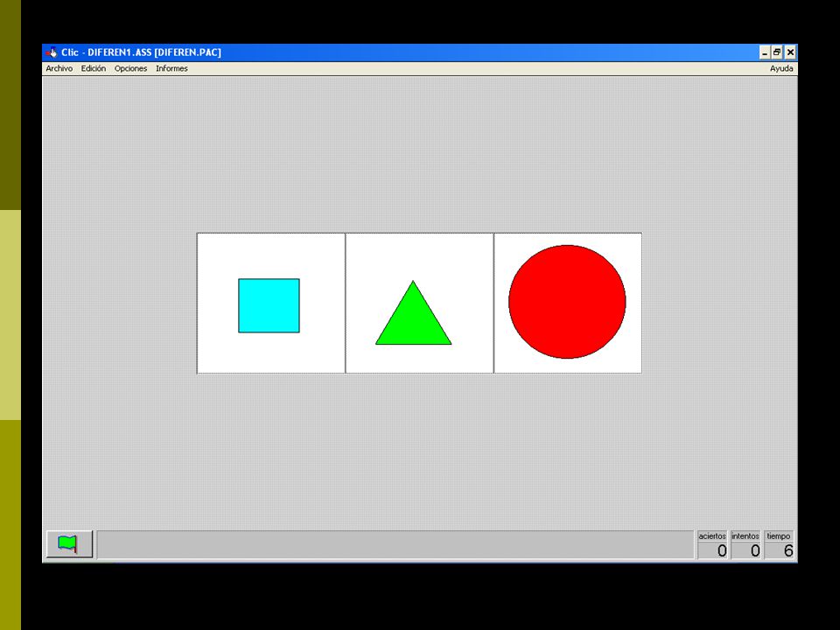Click the Clic application icon in title bar

click(x=52, y=52)
